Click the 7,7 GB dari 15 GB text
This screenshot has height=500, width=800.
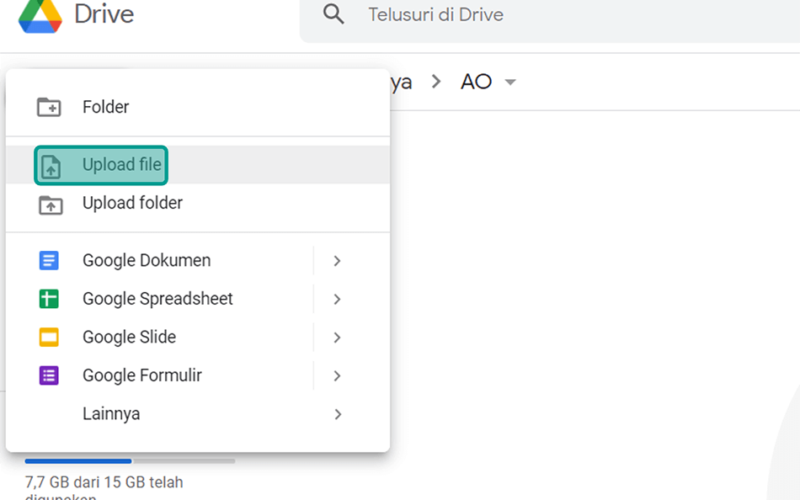[104, 482]
